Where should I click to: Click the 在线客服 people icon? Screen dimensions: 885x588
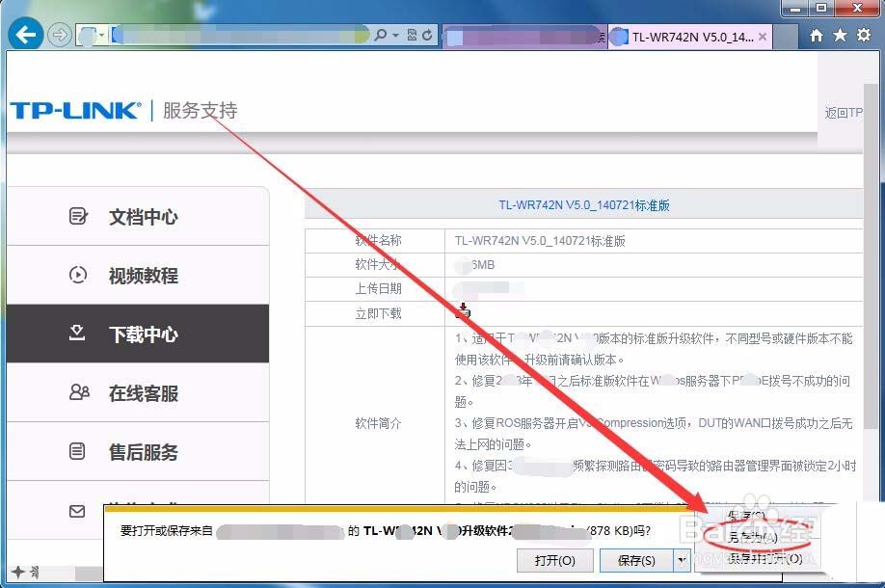[79, 392]
